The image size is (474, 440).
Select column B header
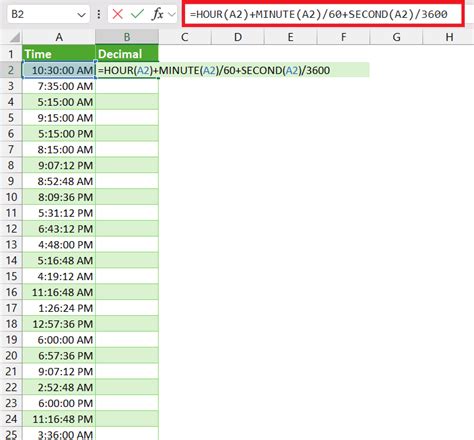[x=127, y=37]
